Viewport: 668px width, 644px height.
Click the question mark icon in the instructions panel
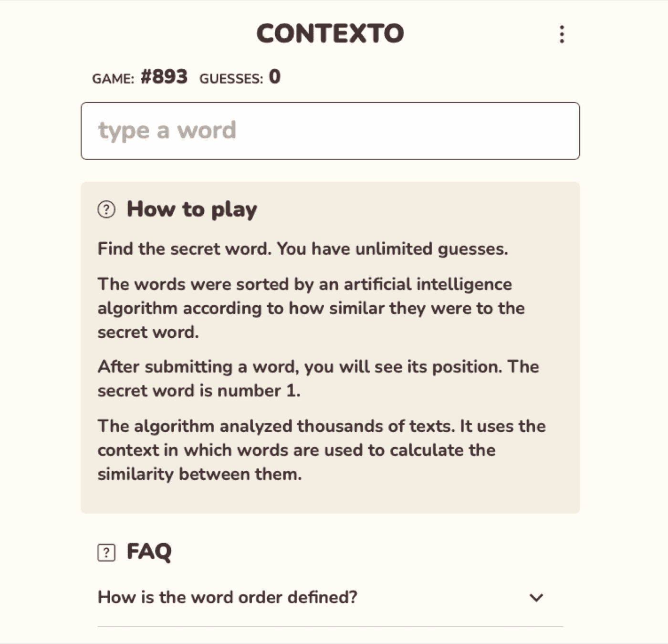[x=106, y=208]
